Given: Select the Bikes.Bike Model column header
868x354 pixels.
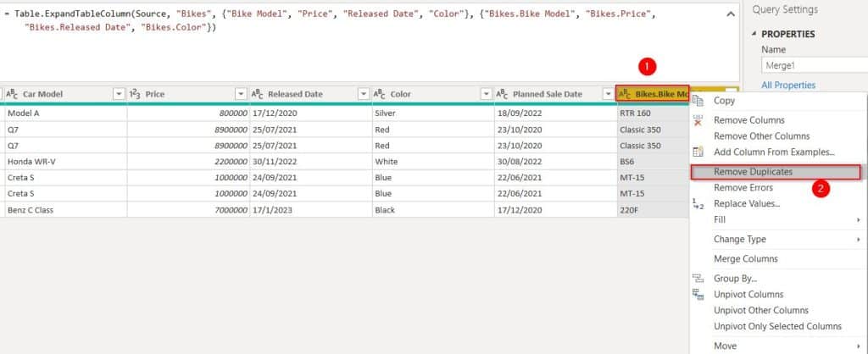Looking at the screenshot, I should [654, 94].
